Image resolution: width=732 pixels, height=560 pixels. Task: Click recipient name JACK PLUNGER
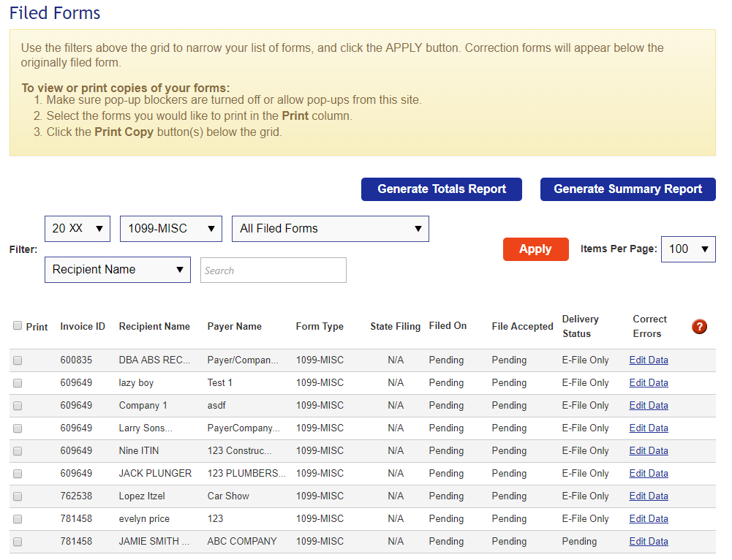pyautogui.click(x=156, y=473)
